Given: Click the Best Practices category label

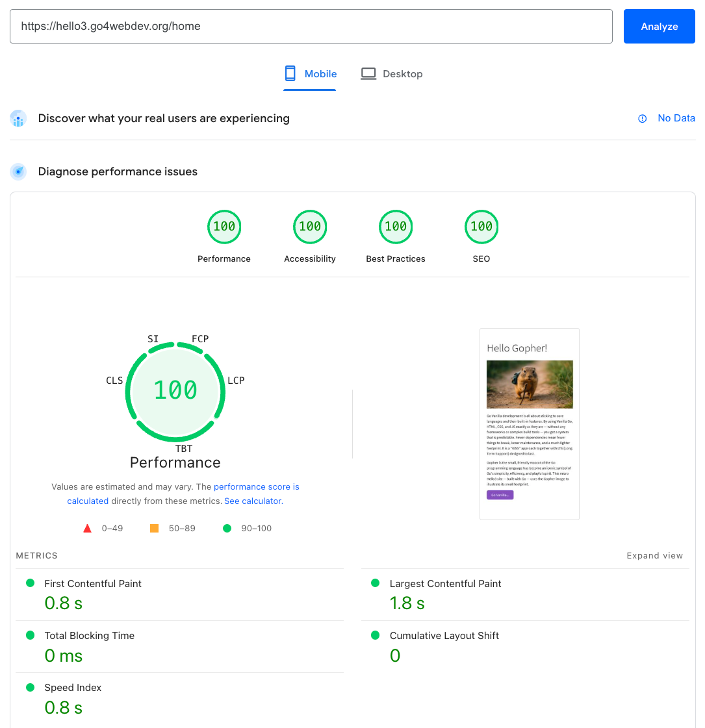Looking at the screenshot, I should pos(396,258).
